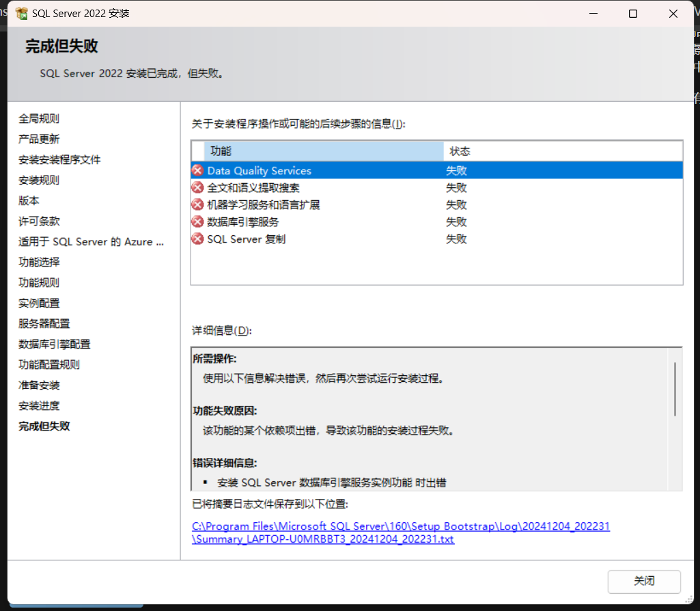Select the Data Quality Services row
This screenshot has height=611, width=700.
(x=436, y=171)
